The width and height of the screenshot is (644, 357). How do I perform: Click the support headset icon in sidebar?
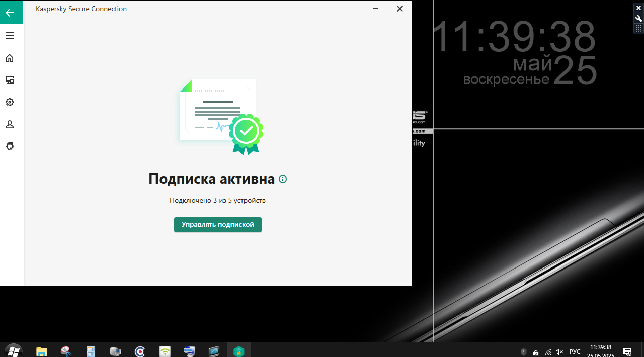tap(10, 146)
